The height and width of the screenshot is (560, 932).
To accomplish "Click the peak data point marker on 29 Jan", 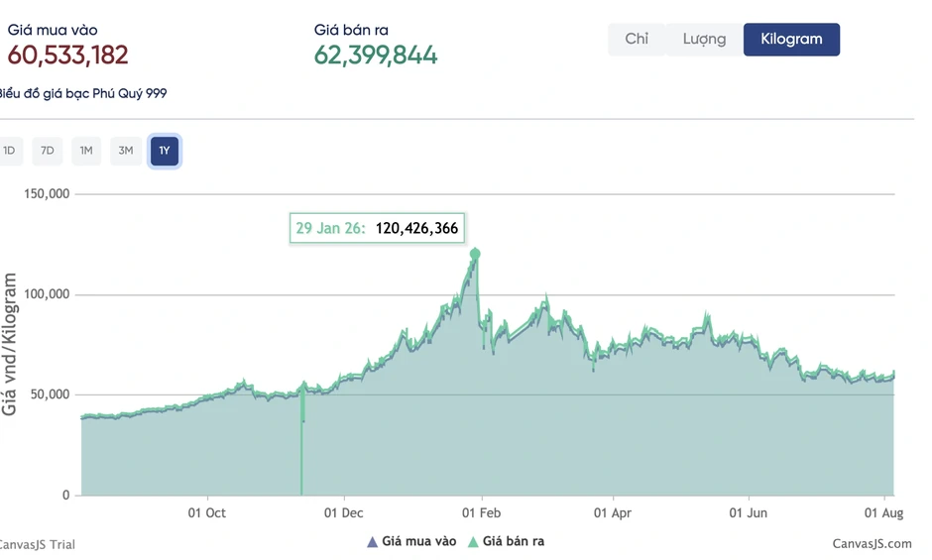I will (x=475, y=254).
